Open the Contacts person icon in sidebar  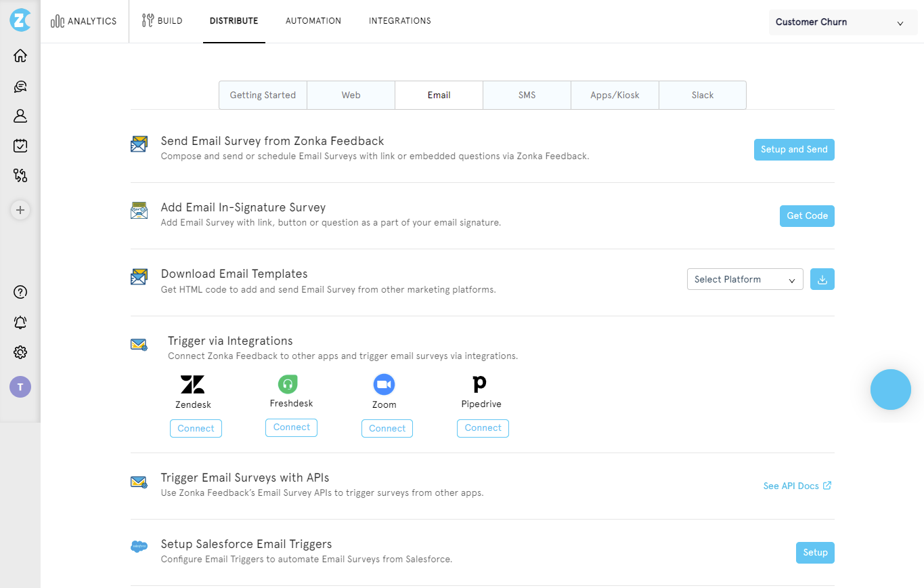tap(20, 116)
